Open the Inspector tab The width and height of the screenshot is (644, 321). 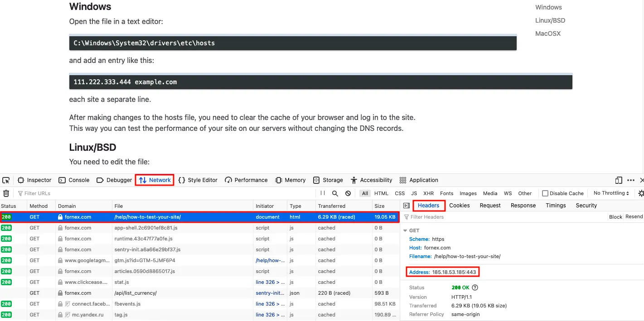coord(35,180)
